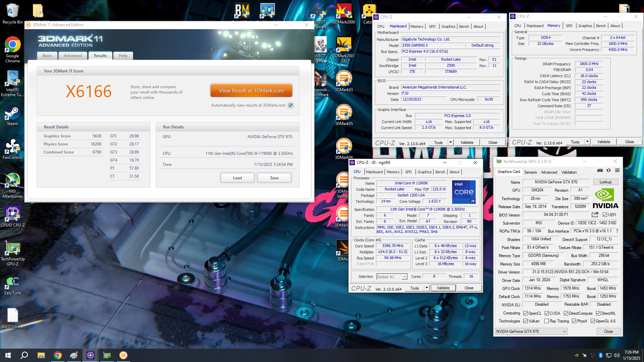The image size is (644, 362).
Task: Open 3DMark2001 SE desktop shortcut
Action: [344, 50]
